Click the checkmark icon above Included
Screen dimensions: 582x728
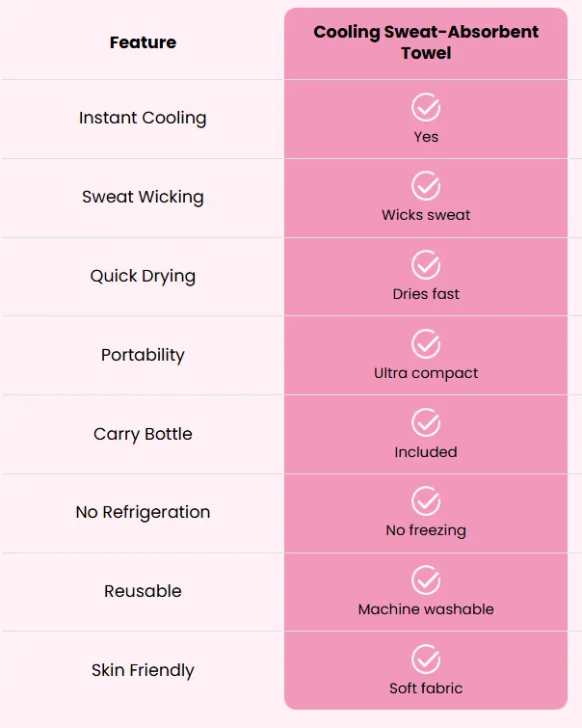pos(426,422)
